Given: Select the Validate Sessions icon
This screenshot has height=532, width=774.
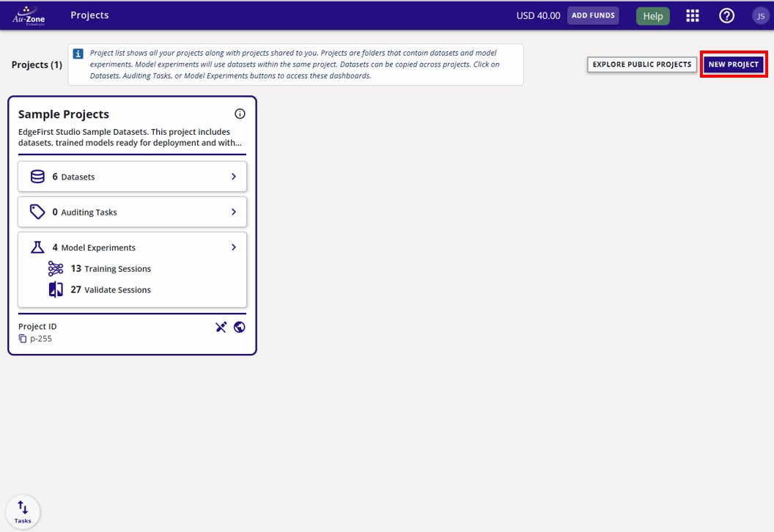Looking at the screenshot, I should coord(56,289).
